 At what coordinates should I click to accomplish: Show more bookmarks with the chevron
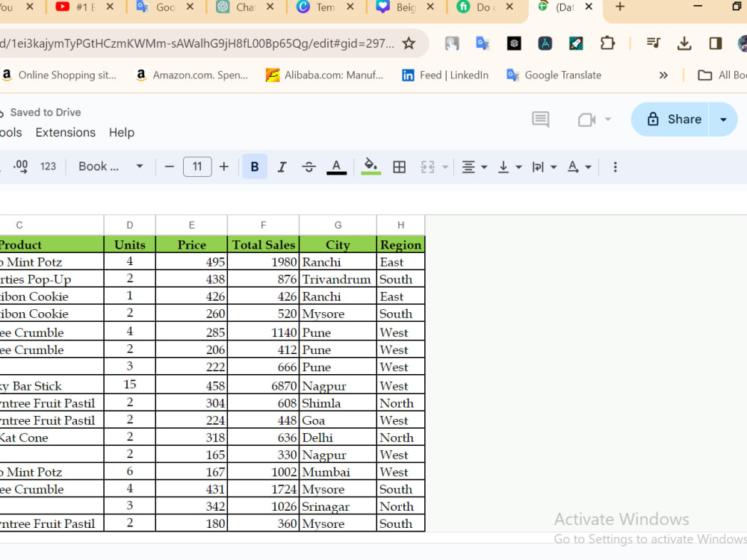663,75
